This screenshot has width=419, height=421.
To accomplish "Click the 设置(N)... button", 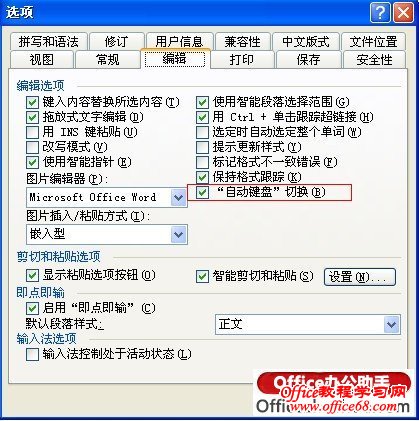I will point(360,277).
